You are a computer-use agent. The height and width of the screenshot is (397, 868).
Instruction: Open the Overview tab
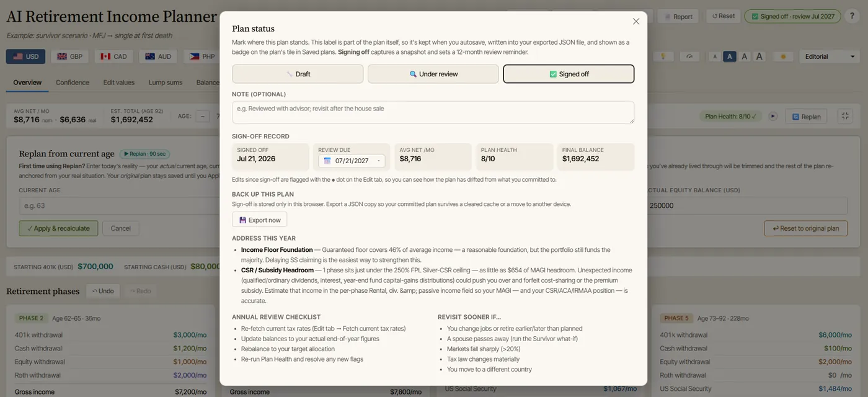tap(27, 83)
